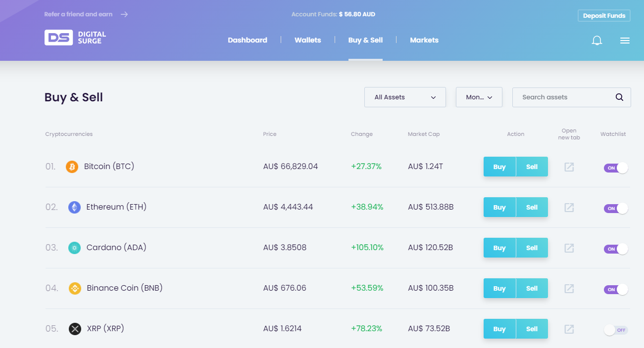The image size is (644, 348).
Task: Click Bitcoin market cap AU$ 1.24T
Action: point(425,167)
